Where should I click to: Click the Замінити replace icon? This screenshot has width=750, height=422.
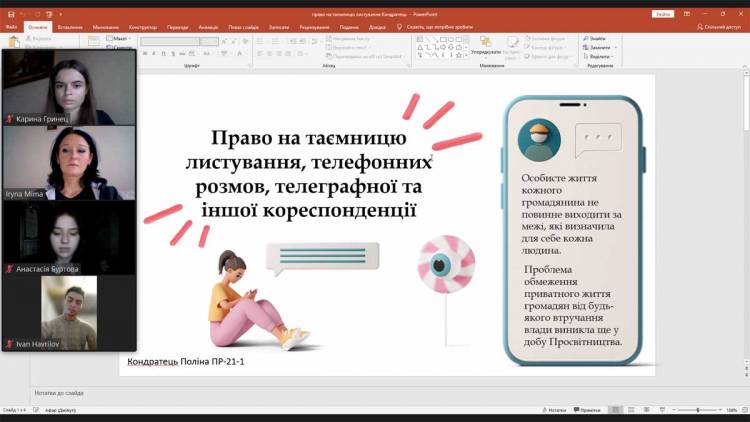pyautogui.click(x=599, y=47)
